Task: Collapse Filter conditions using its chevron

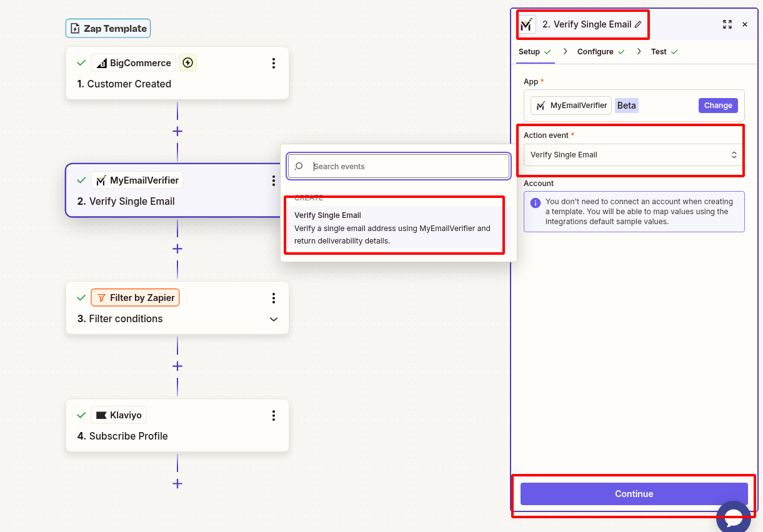Action: pos(273,318)
